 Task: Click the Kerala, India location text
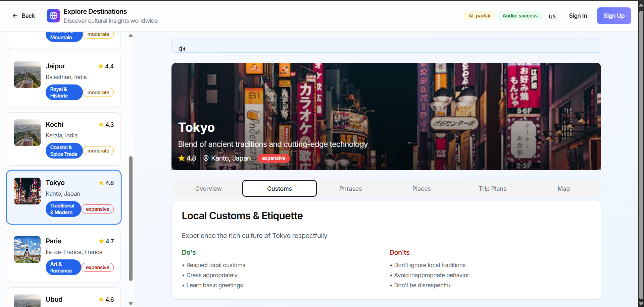[62, 135]
